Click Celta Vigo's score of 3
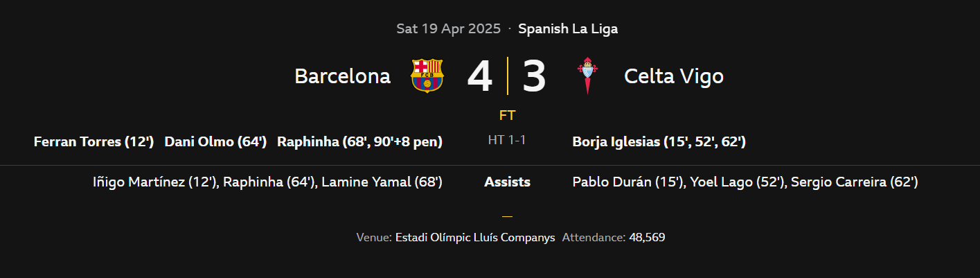980x278 pixels. (x=534, y=76)
